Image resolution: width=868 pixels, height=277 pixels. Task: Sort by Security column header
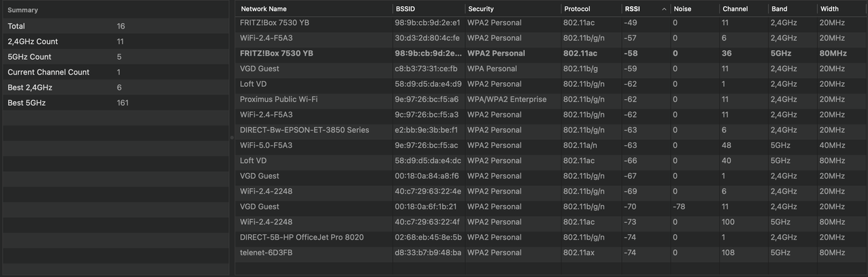(x=513, y=10)
